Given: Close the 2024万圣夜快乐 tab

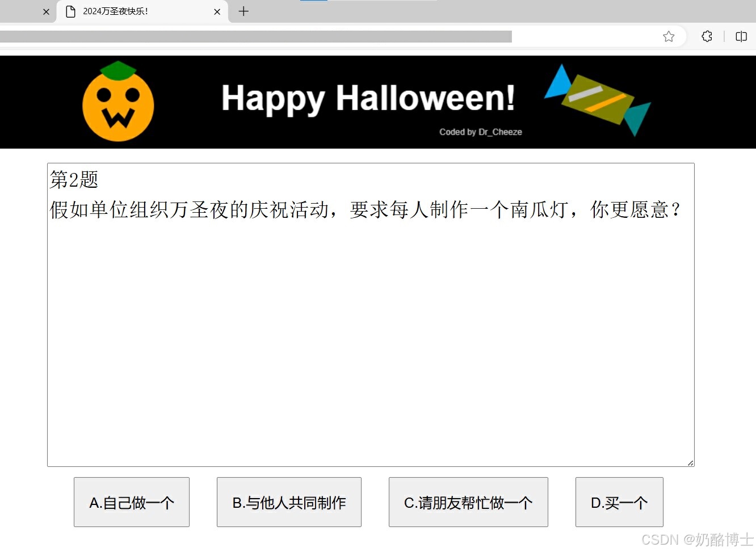Looking at the screenshot, I should pyautogui.click(x=217, y=11).
